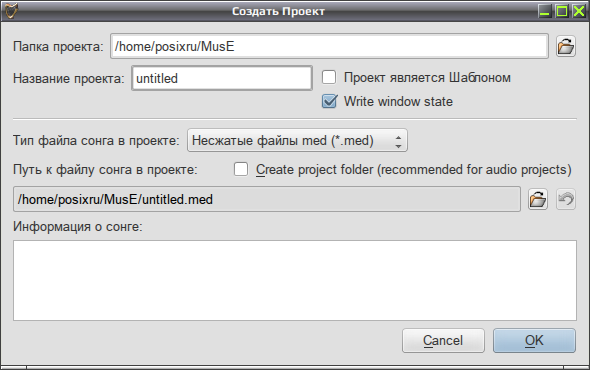Browse for the song file path
Image resolution: width=590 pixels, height=370 pixels.
(538, 199)
